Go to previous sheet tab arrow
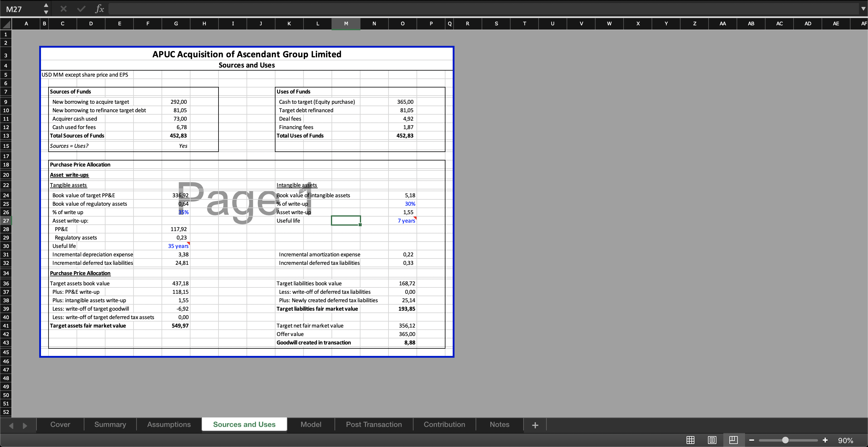This screenshot has width=868, height=447. [x=11, y=425]
